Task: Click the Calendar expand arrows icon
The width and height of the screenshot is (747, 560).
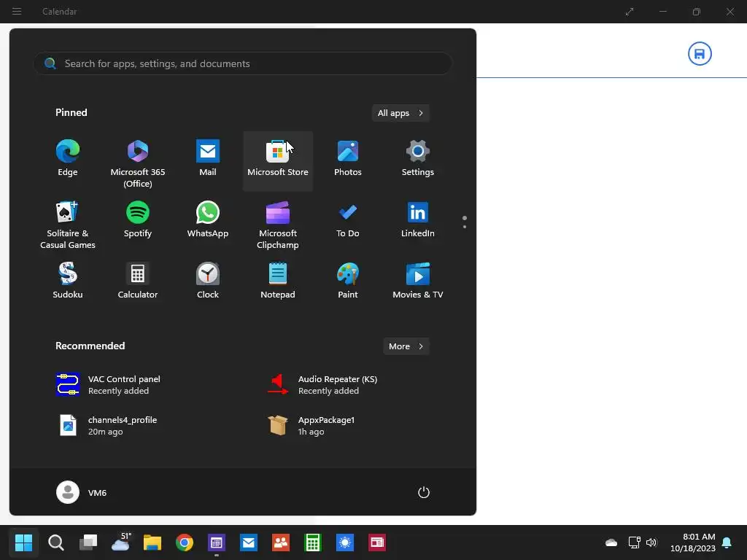Action: coord(630,12)
